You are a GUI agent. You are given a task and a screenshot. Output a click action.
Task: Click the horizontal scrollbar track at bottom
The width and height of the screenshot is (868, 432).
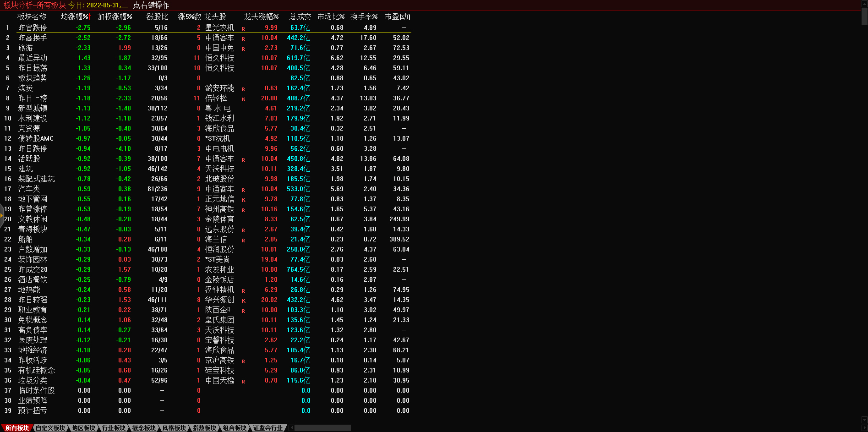point(323,428)
